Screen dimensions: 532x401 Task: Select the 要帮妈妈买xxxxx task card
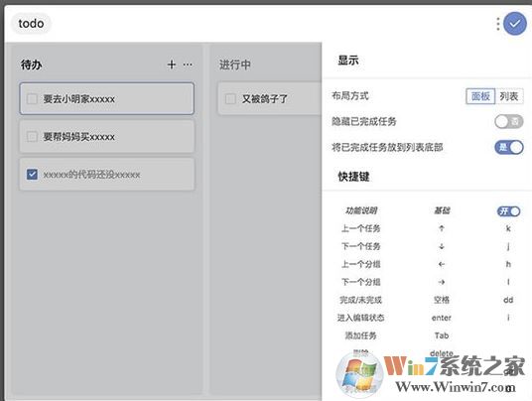coord(107,137)
